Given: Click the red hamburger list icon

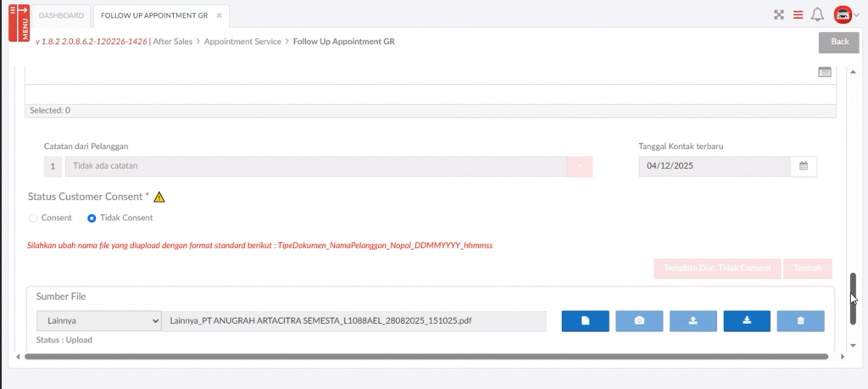Looking at the screenshot, I should 798,14.
